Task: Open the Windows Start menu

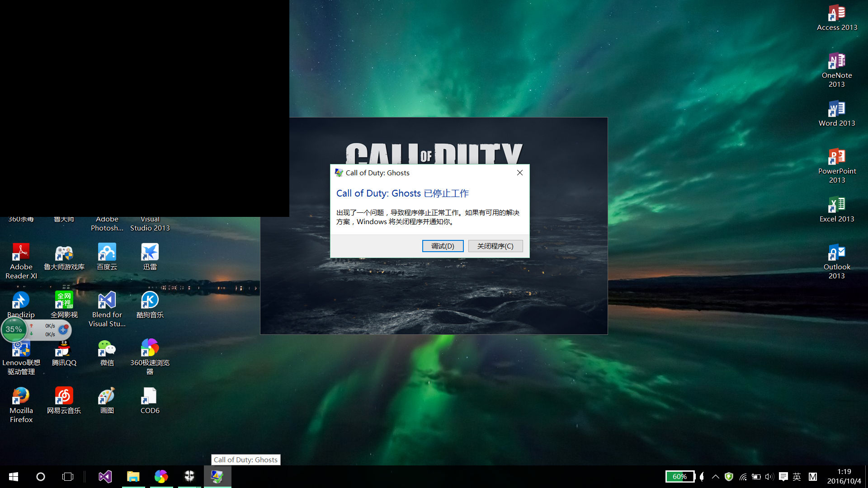Action: pyautogui.click(x=14, y=477)
